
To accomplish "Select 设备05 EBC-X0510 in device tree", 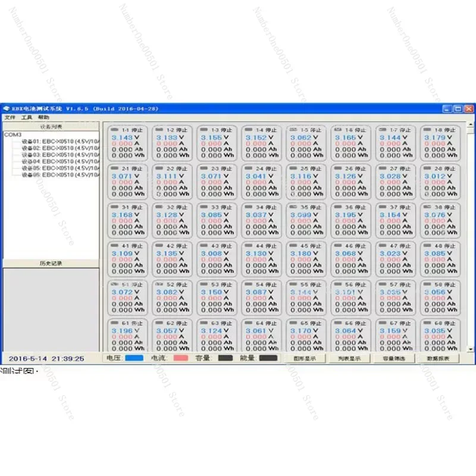I will coord(61,168).
